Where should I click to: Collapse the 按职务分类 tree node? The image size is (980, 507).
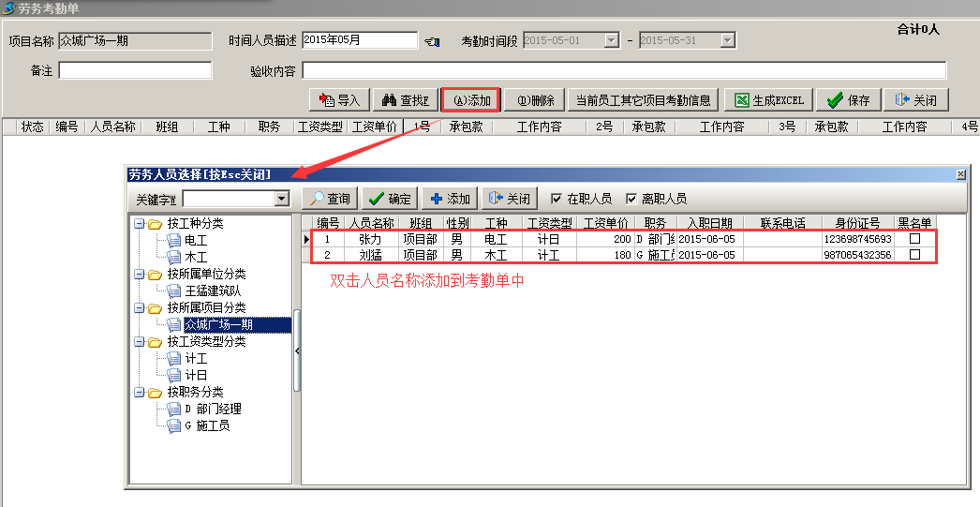click(x=140, y=393)
